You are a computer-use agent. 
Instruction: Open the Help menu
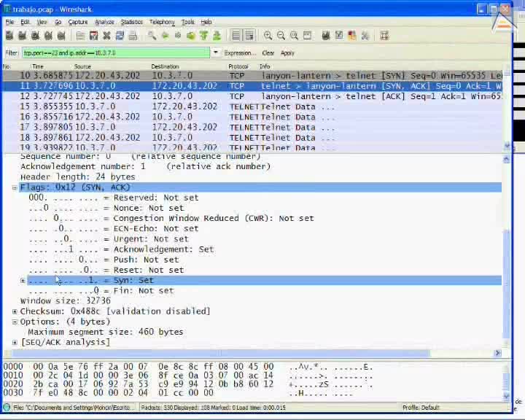[x=206, y=22]
